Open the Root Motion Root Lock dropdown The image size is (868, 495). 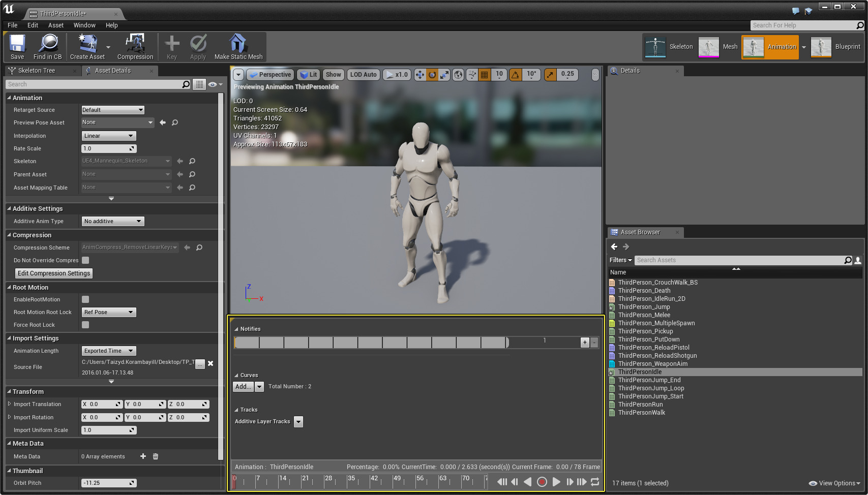(108, 312)
